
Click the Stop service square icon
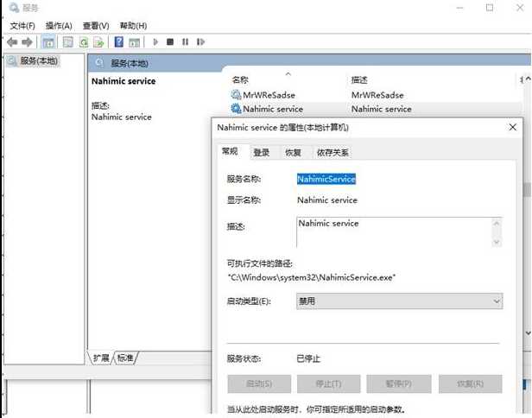[x=170, y=42]
